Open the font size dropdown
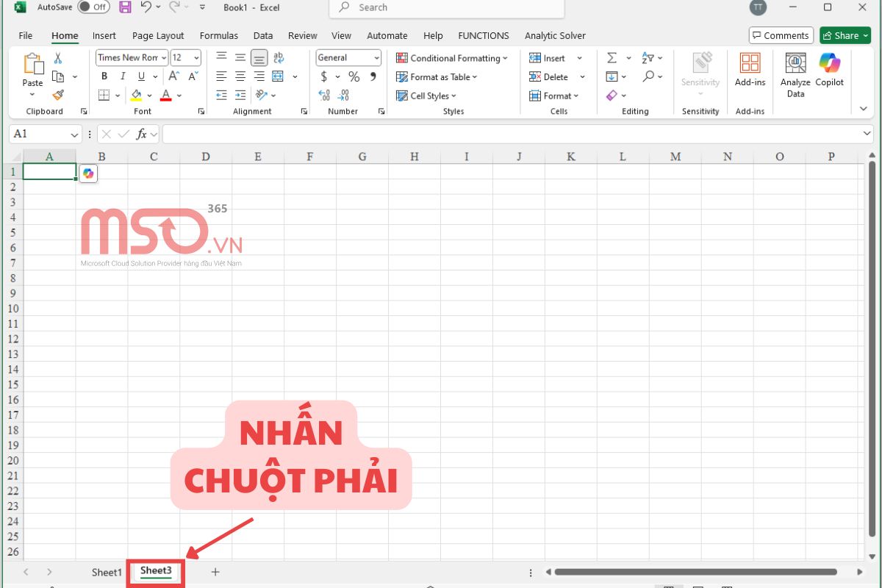 tap(196, 58)
